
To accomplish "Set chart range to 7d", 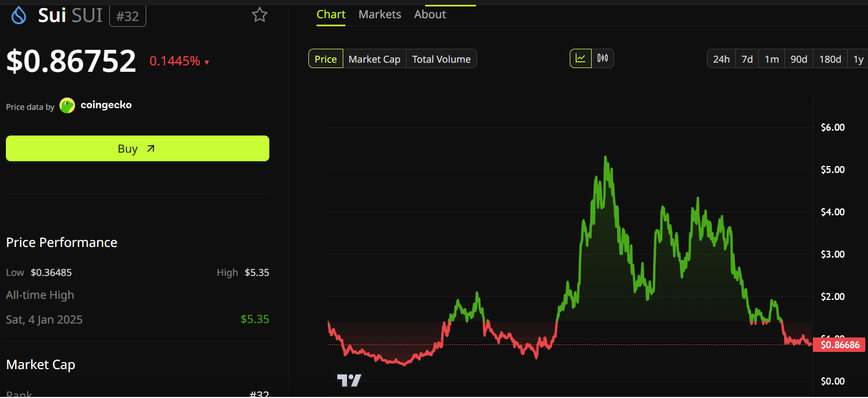I will pos(747,59).
